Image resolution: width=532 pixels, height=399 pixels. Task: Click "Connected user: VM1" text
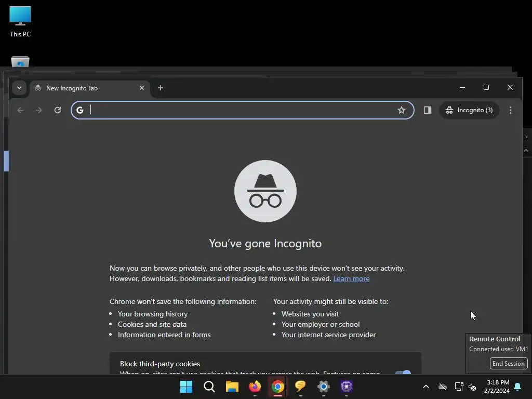tap(498, 349)
